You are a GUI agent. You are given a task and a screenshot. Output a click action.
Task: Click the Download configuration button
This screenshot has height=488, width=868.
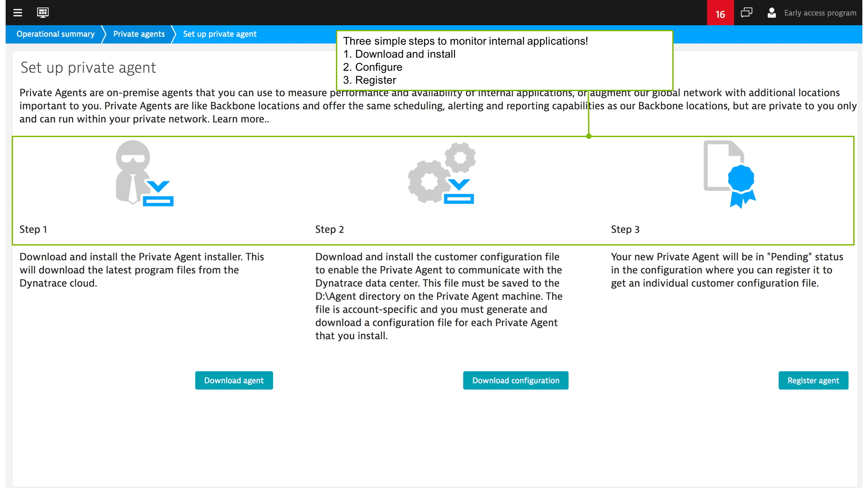point(516,380)
